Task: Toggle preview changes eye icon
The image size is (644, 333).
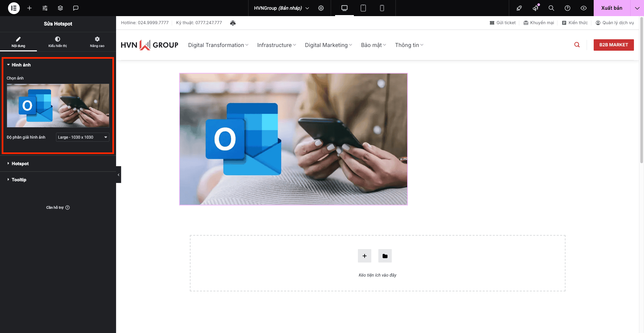Action: (x=584, y=8)
